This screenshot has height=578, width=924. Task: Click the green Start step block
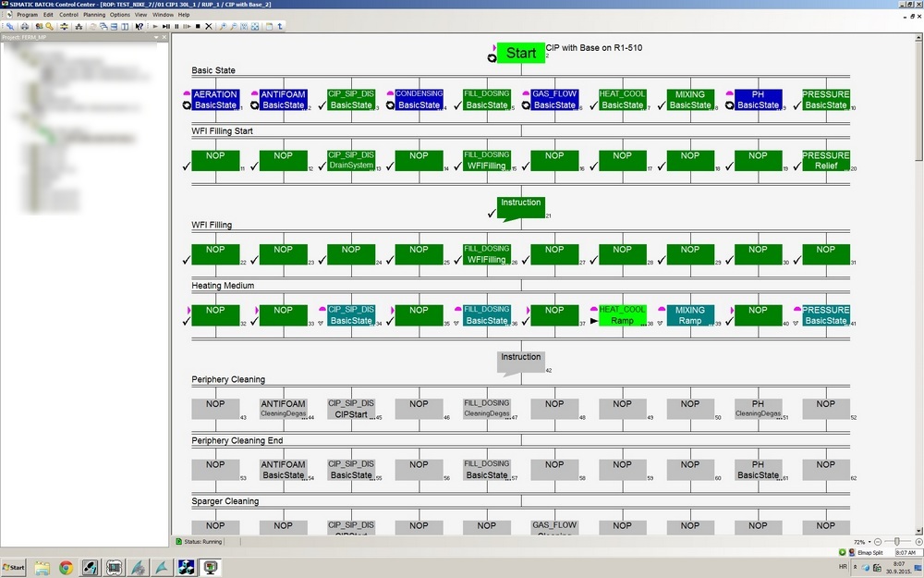pos(520,54)
